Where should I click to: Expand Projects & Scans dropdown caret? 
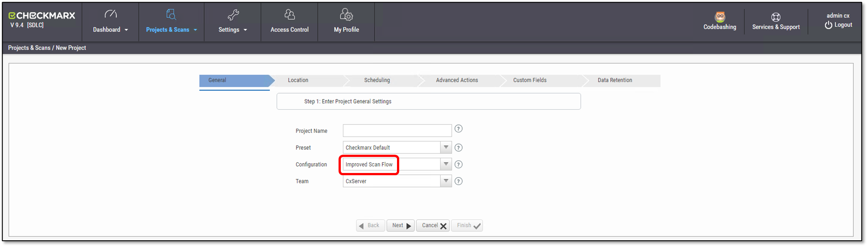click(x=195, y=30)
